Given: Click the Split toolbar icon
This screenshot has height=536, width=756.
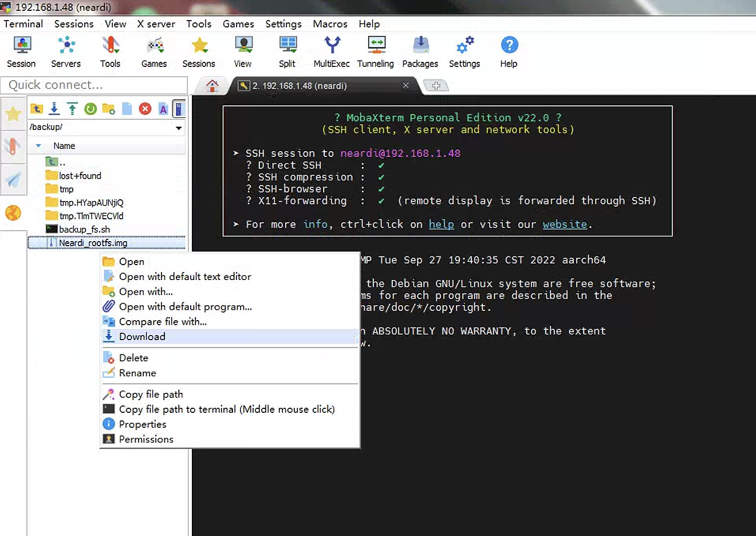Looking at the screenshot, I should [287, 52].
